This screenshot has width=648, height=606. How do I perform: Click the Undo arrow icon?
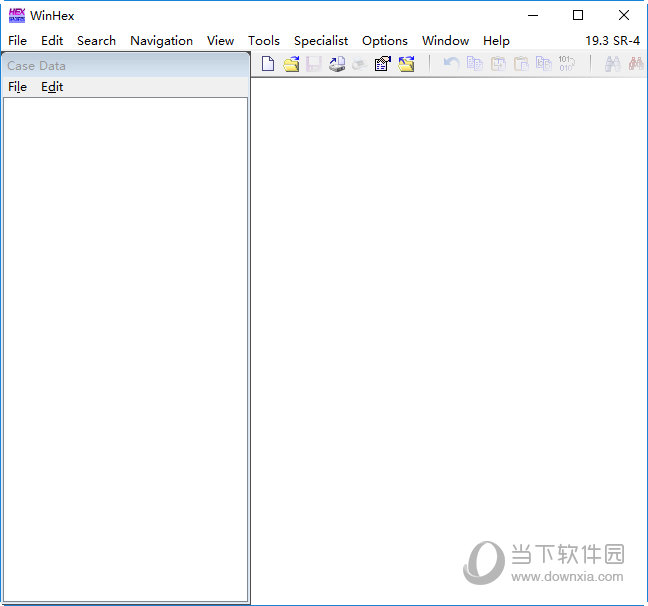[x=451, y=64]
